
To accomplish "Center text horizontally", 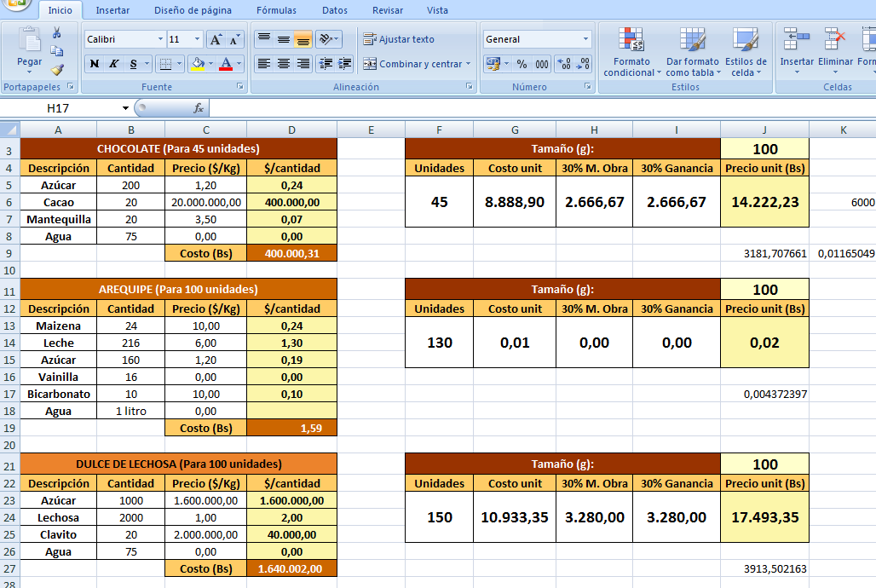I will point(283,64).
